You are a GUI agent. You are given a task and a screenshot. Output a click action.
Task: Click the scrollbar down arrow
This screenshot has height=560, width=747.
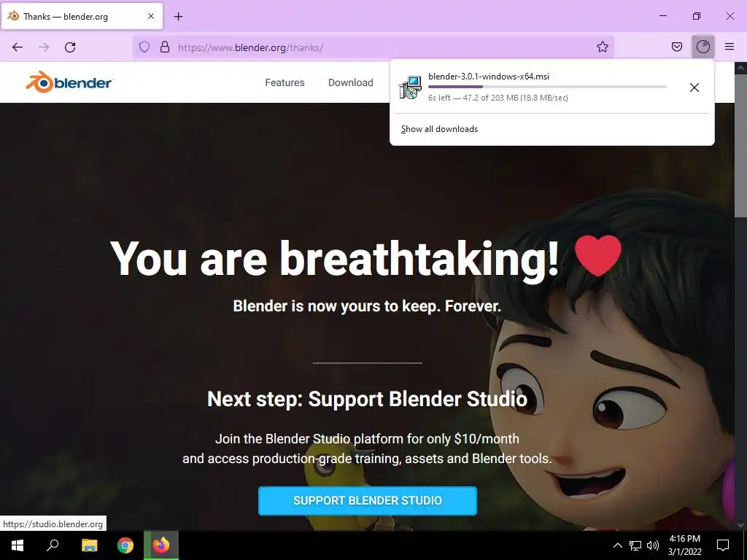(x=740, y=525)
